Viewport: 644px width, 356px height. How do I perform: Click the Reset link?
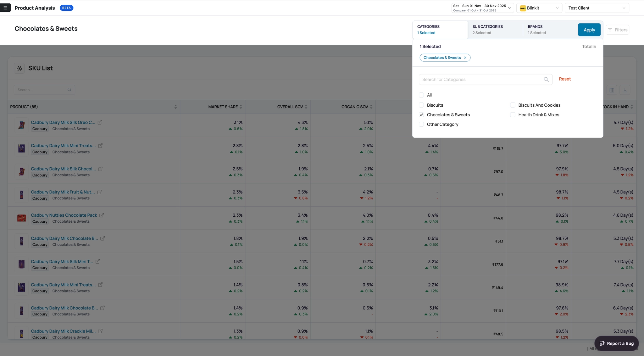point(565,79)
